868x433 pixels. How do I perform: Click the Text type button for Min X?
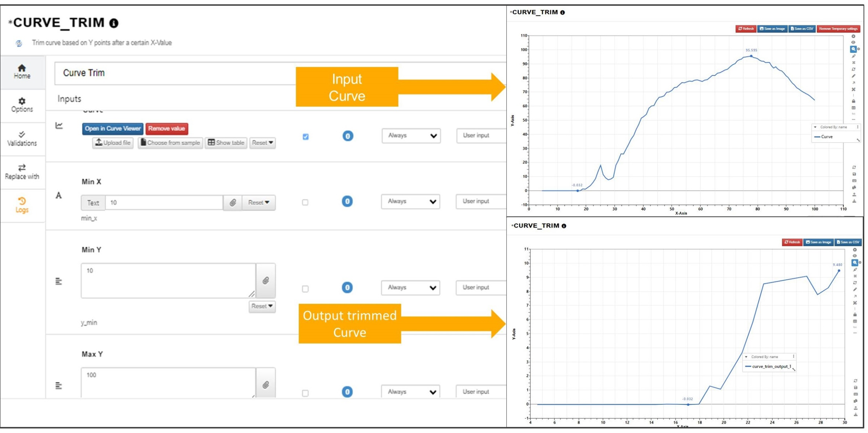[x=93, y=202]
